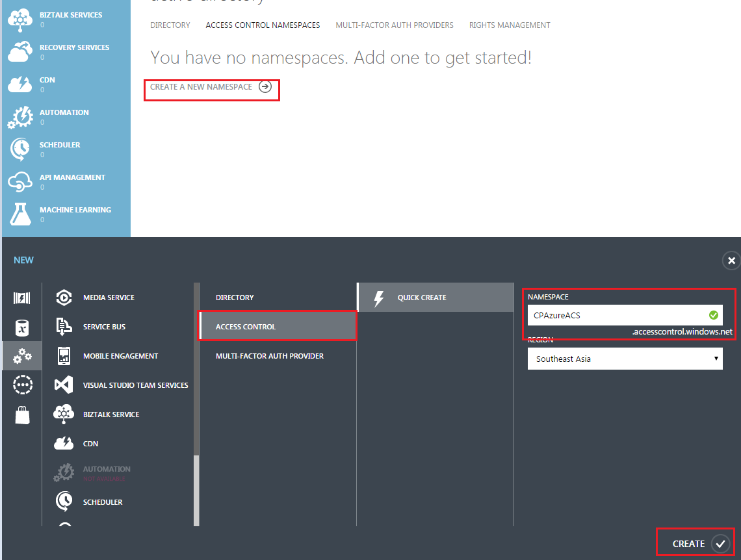Open the Southeast Asia region dropdown

(x=625, y=359)
